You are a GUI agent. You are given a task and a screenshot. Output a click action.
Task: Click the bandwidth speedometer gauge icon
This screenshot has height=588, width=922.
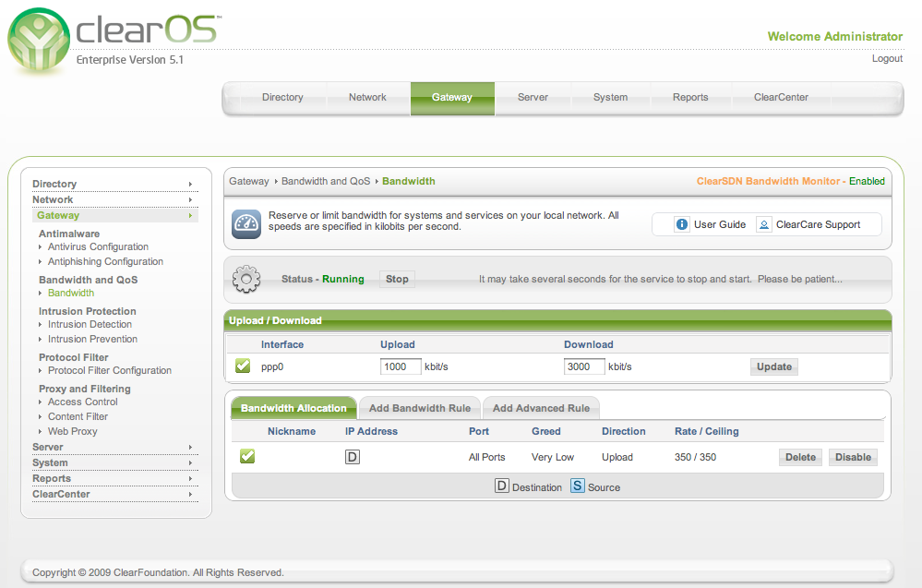[x=246, y=223]
